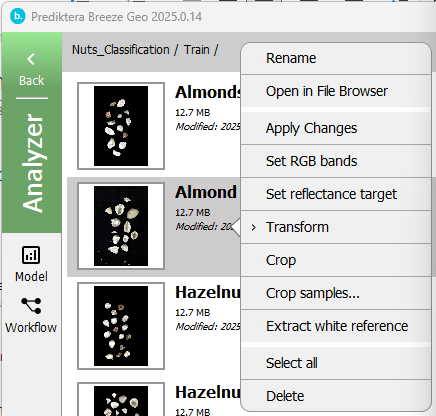Click Train in the breadcrumb path
The width and height of the screenshot is (436, 416).
pos(197,50)
